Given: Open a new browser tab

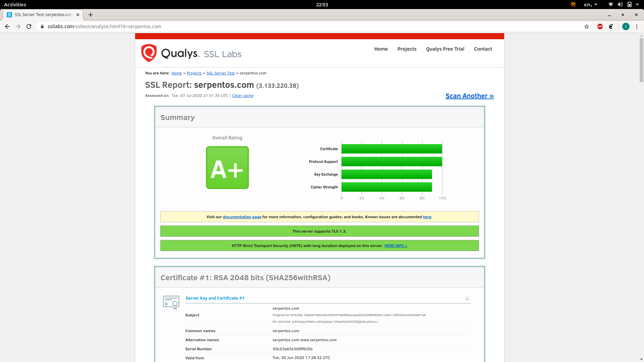Looking at the screenshot, I should (x=91, y=15).
